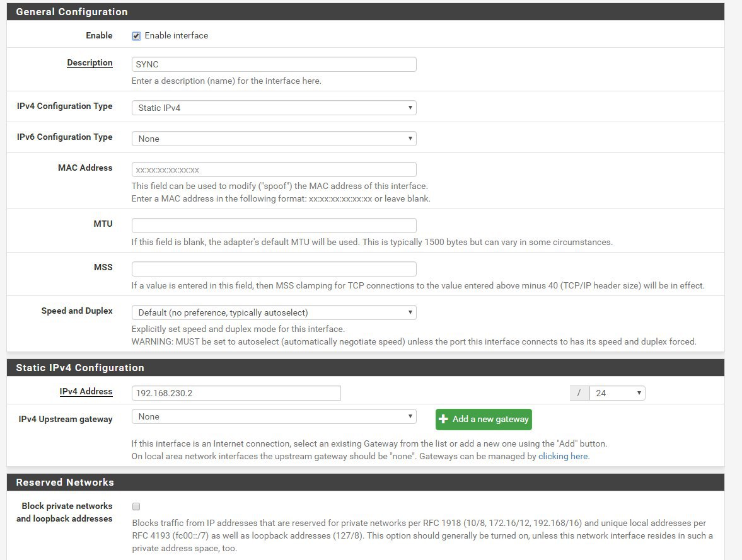Open the IPv4 Upstream gateway dropdown
Screen dimensions: 742x560
click(x=274, y=416)
